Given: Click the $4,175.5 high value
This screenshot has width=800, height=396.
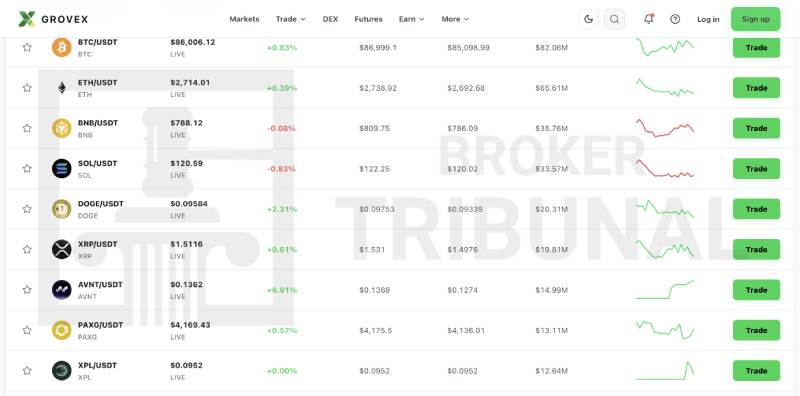Looking at the screenshot, I should point(376,331).
